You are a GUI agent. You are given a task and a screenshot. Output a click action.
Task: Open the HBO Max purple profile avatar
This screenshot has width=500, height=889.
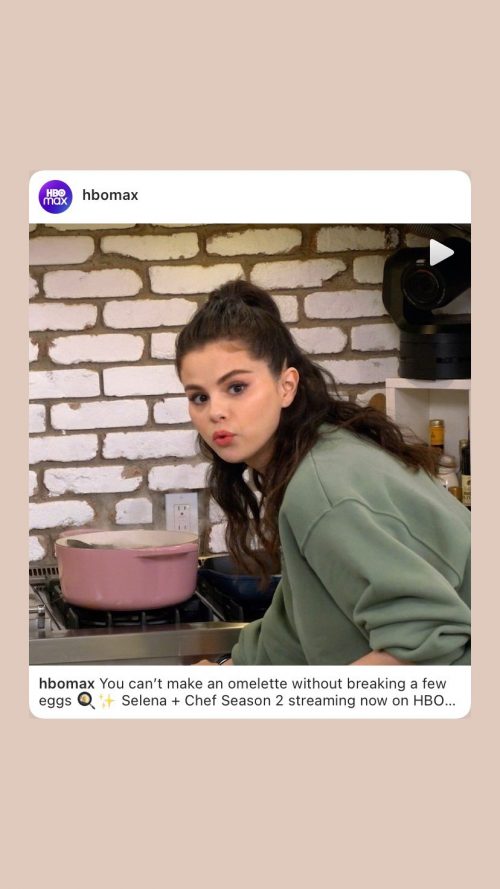(x=55, y=197)
